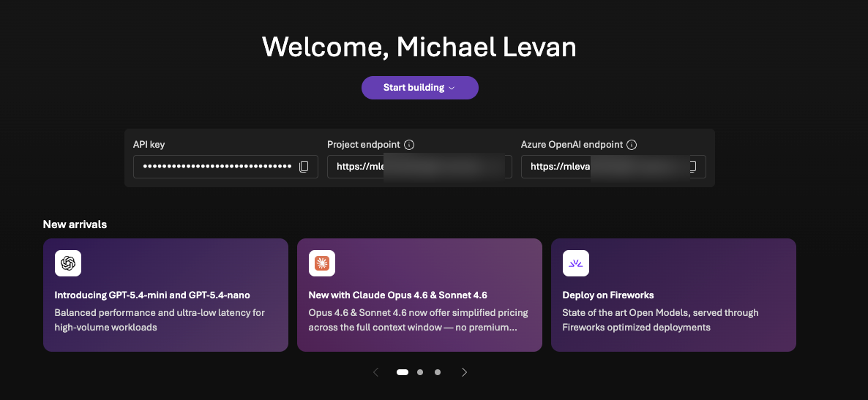This screenshot has width=868, height=400.
Task: Click the Project endpoint info icon
Action: click(409, 145)
